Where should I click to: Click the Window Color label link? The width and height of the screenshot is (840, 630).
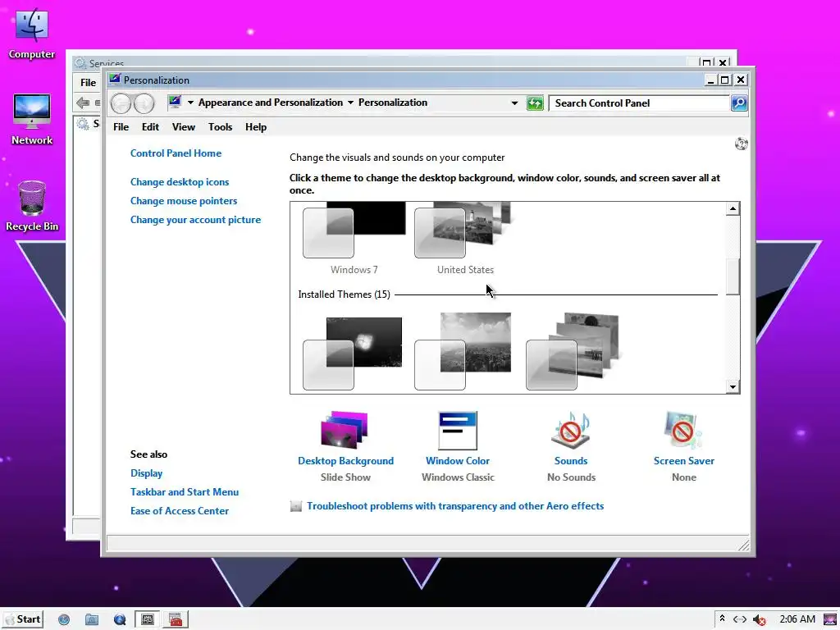pos(458,461)
